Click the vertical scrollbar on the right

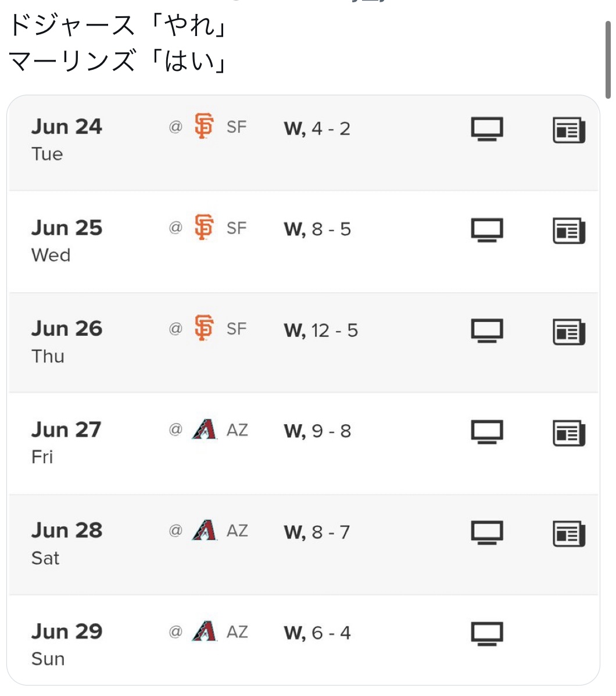coord(608,59)
